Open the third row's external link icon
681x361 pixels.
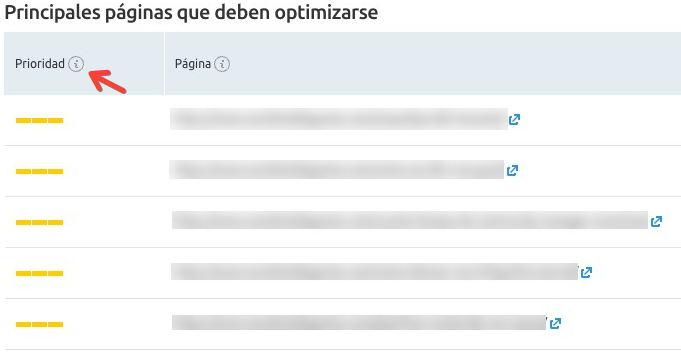coord(656,222)
